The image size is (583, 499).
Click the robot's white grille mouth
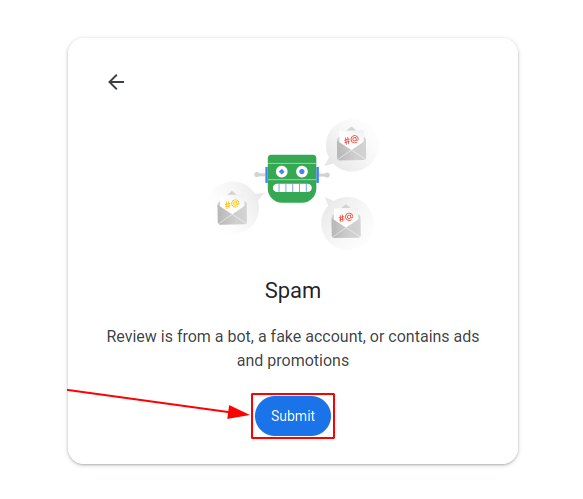[292, 188]
